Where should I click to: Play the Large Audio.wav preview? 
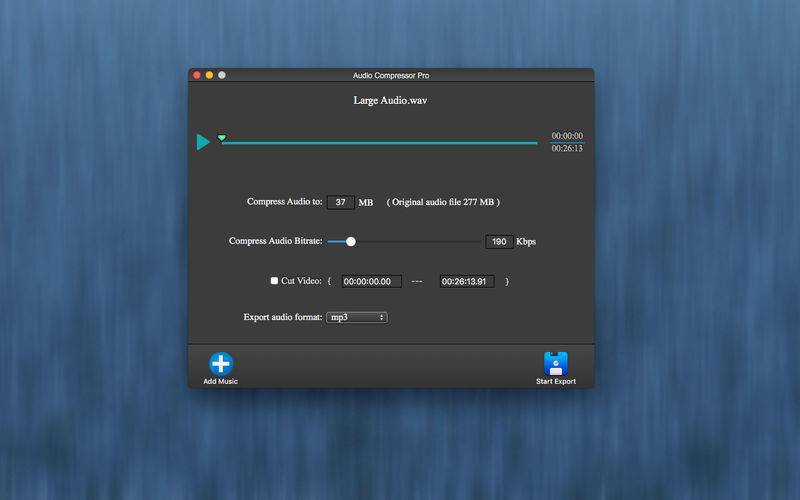(203, 142)
